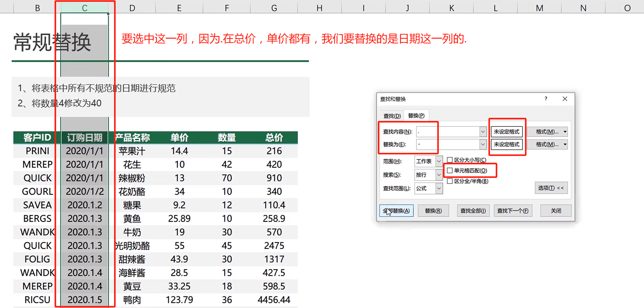Viewport: 644px width, 308px height.
Task: Expand the 查找范围 公式 dropdown
Action: click(x=439, y=188)
